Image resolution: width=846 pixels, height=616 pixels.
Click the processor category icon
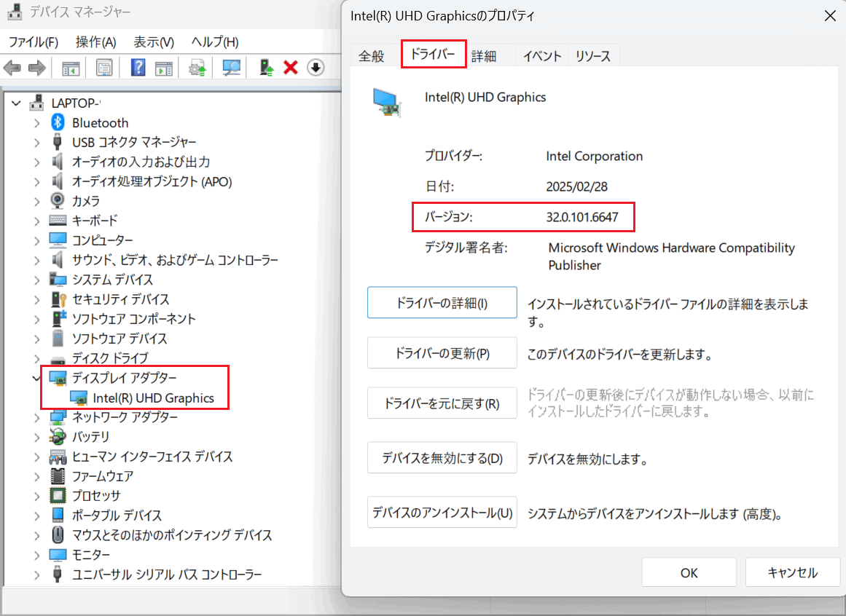coord(58,495)
